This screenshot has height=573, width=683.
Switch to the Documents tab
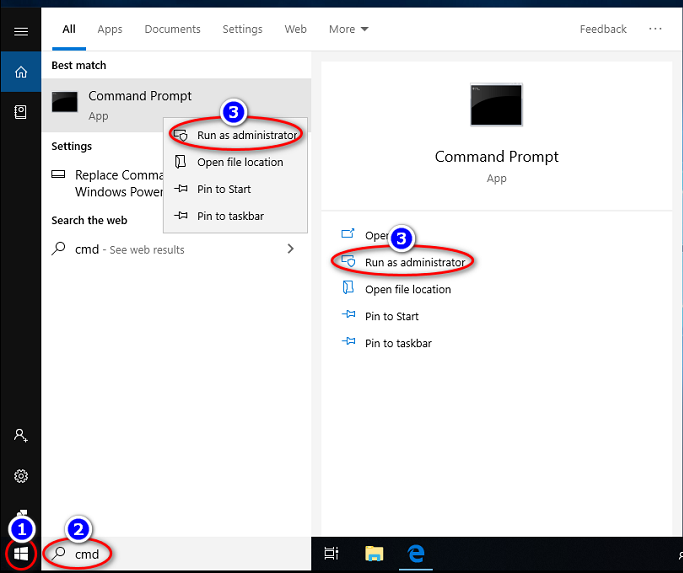pyautogui.click(x=172, y=29)
